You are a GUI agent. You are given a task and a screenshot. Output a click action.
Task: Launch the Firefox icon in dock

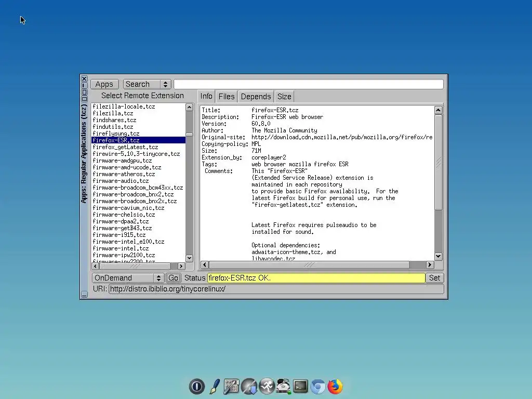pos(335,387)
